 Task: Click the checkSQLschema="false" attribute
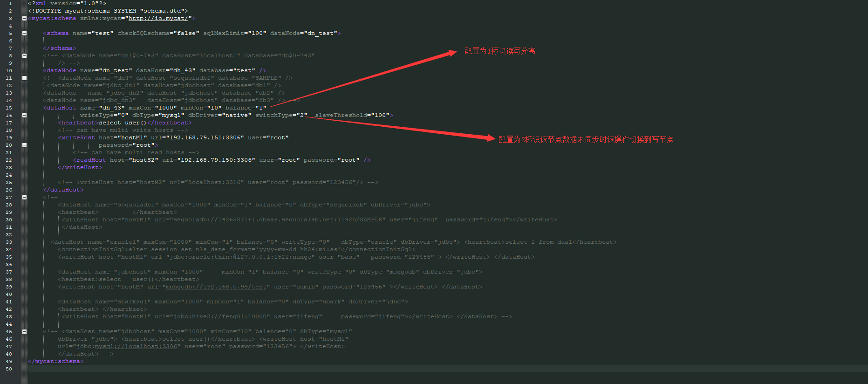(x=158, y=34)
